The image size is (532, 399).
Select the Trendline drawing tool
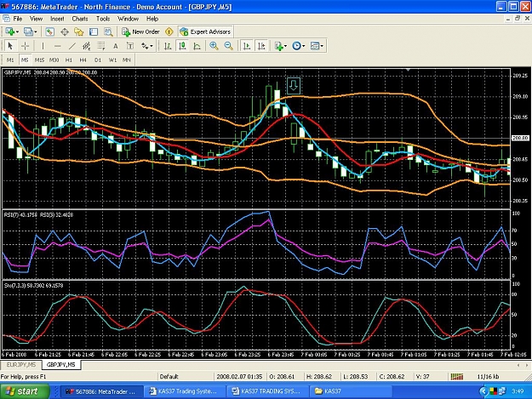tap(72, 46)
